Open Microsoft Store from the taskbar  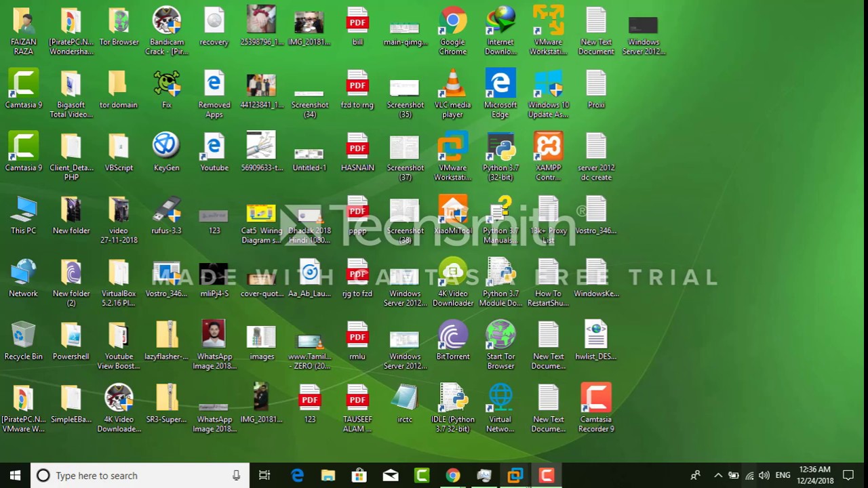pos(359,475)
